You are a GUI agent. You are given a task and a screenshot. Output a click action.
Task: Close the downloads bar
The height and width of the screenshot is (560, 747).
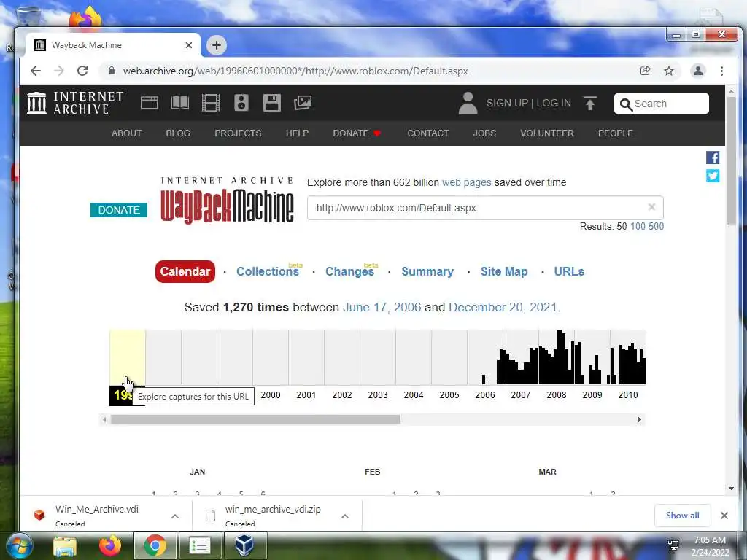click(x=724, y=516)
